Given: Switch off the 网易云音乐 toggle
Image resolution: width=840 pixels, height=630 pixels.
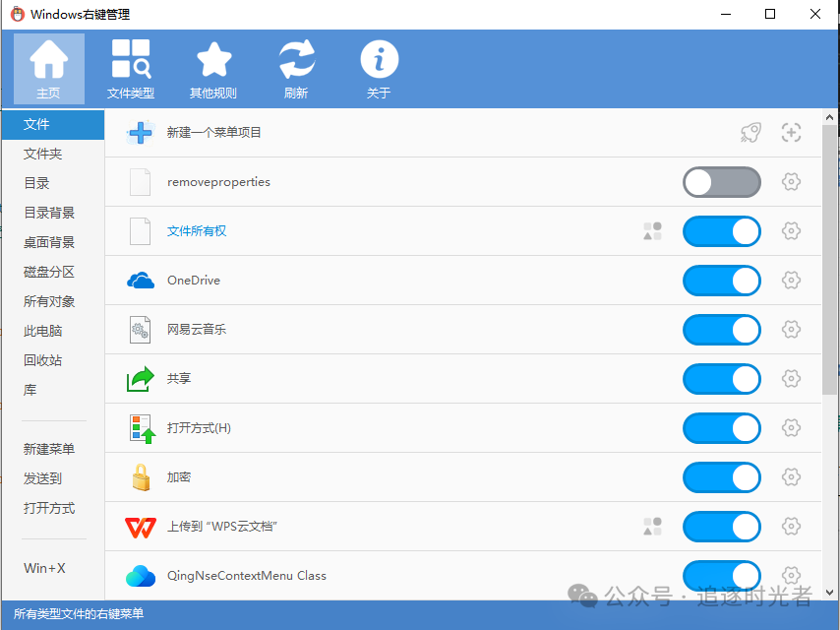Looking at the screenshot, I should [722, 330].
